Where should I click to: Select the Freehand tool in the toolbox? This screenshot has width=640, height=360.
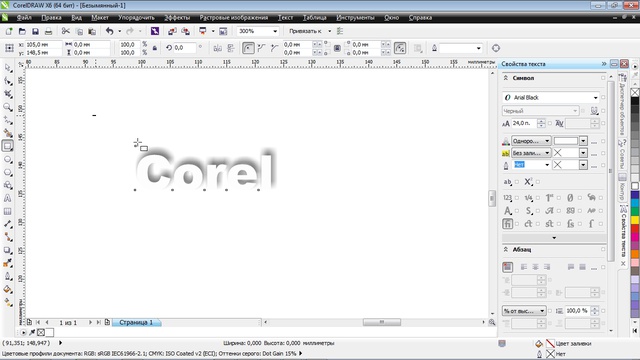(x=8, y=120)
